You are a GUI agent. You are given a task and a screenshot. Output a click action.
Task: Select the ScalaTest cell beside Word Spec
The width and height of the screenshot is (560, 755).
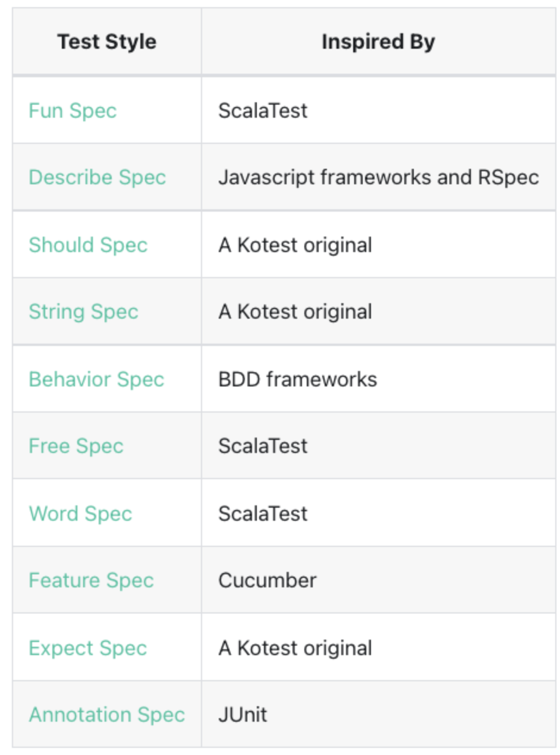378,513
